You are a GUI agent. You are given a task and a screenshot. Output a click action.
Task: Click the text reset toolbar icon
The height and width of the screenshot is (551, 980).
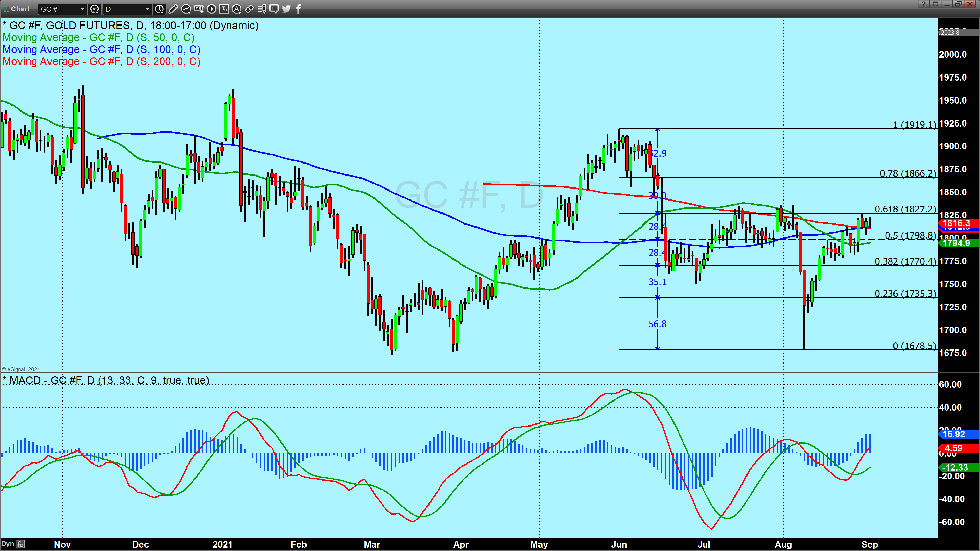[x=224, y=9]
